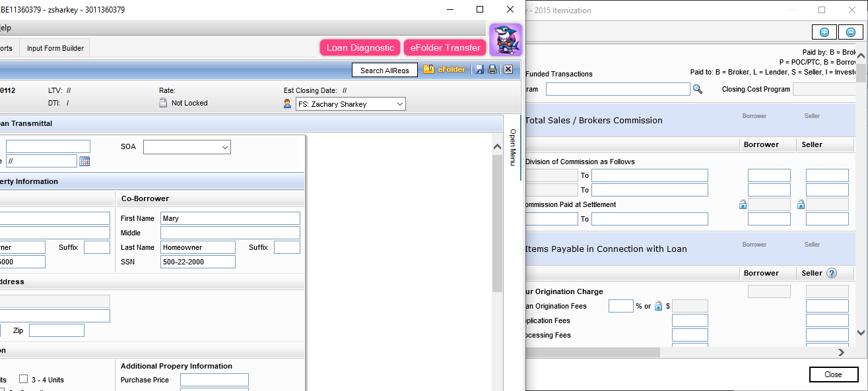Click into Co-Borrower SSN field

pyautogui.click(x=197, y=262)
